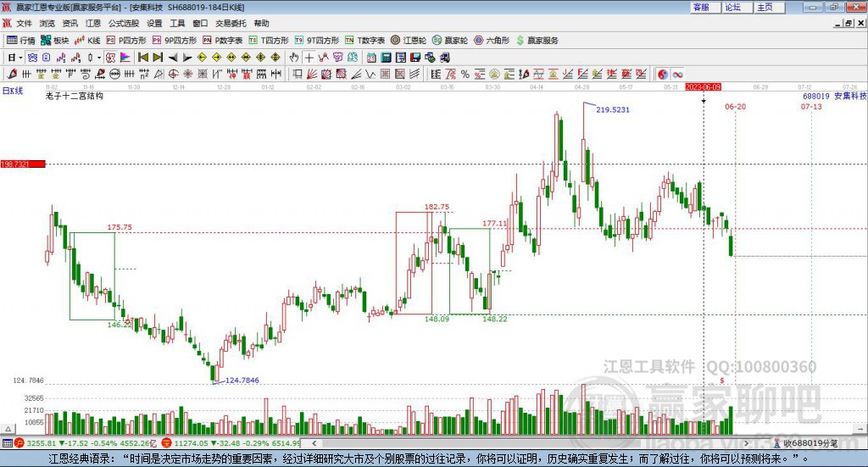Open the 工具 menu
This screenshot has width=868, height=467.
click(177, 23)
